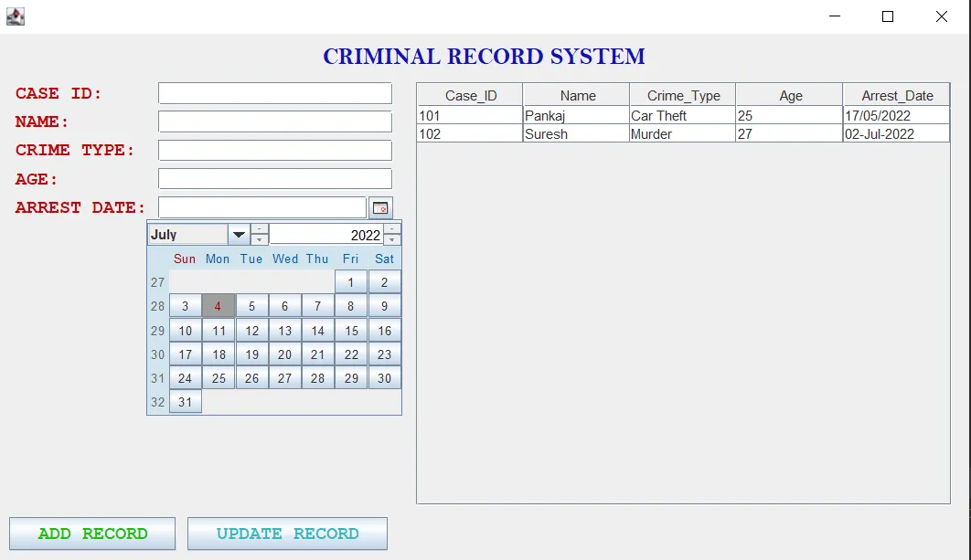Viewport: 971px width, 560px height.
Task: Focus the NAME text field
Action: pyautogui.click(x=274, y=121)
